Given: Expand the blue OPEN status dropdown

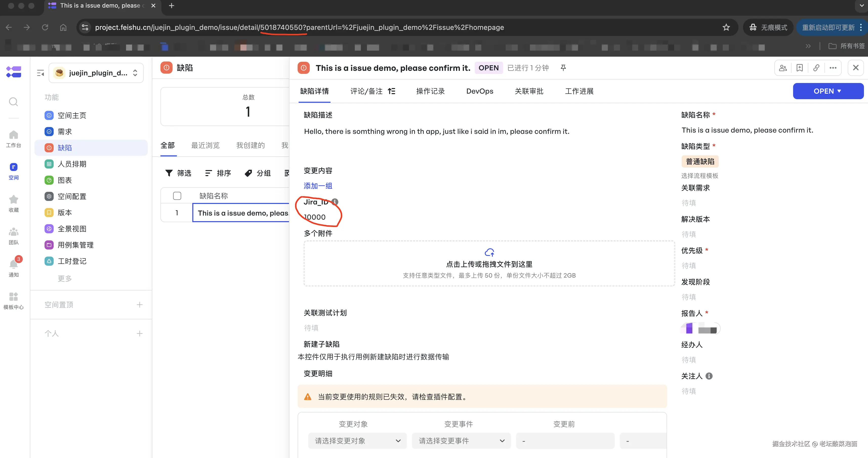Looking at the screenshot, I should point(828,91).
